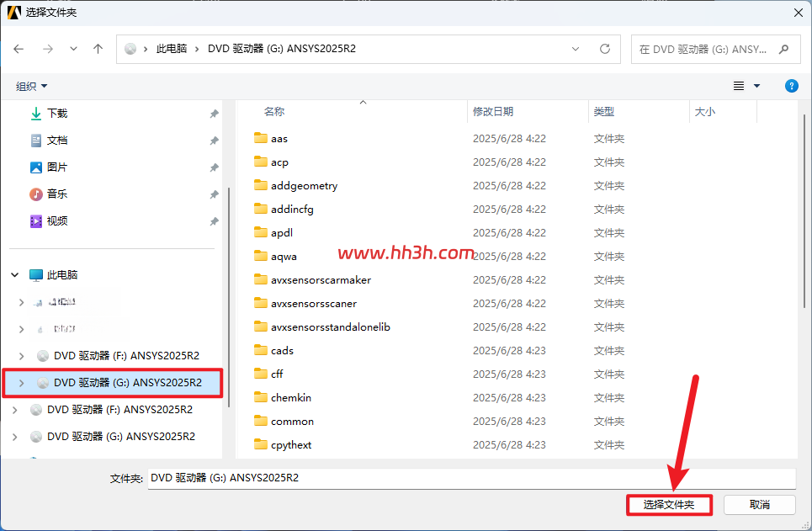Unpin 视频 with its pin icon
Viewport: 812px width, 531px height.
pyautogui.click(x=214, y=221)
